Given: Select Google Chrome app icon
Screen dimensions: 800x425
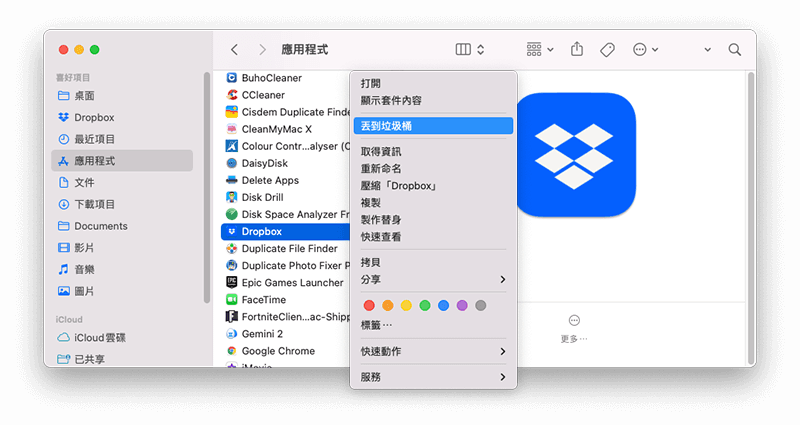Looking at the screenshot, I should point(232,351).
